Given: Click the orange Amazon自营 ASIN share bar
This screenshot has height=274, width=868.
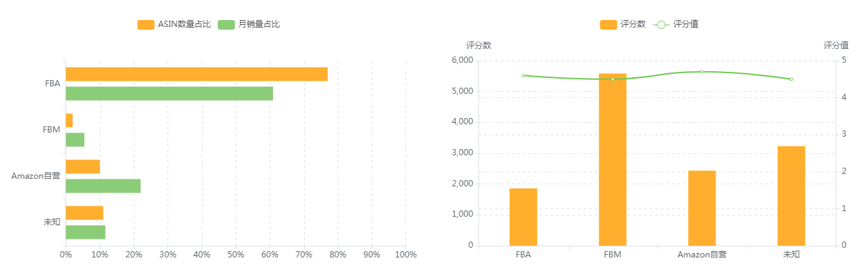Looking at the screenshot, I should (x=83, y=166).
